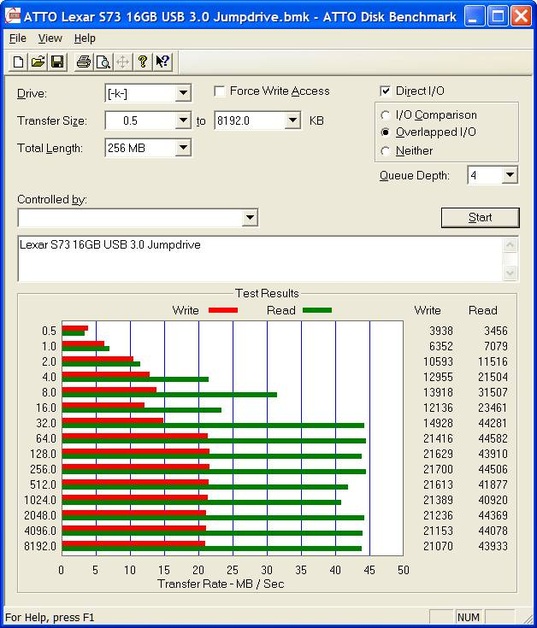Click the Test Results group title
Image resolution: width=537 pixels, height=628 pixels.
pyautogui.click(x=267, y=294)
